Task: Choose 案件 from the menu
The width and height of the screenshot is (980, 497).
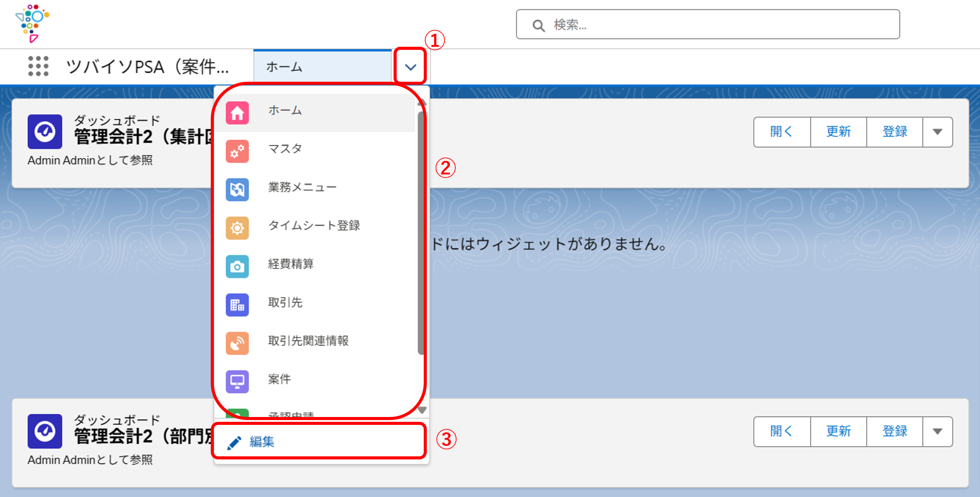Action: 315,382
